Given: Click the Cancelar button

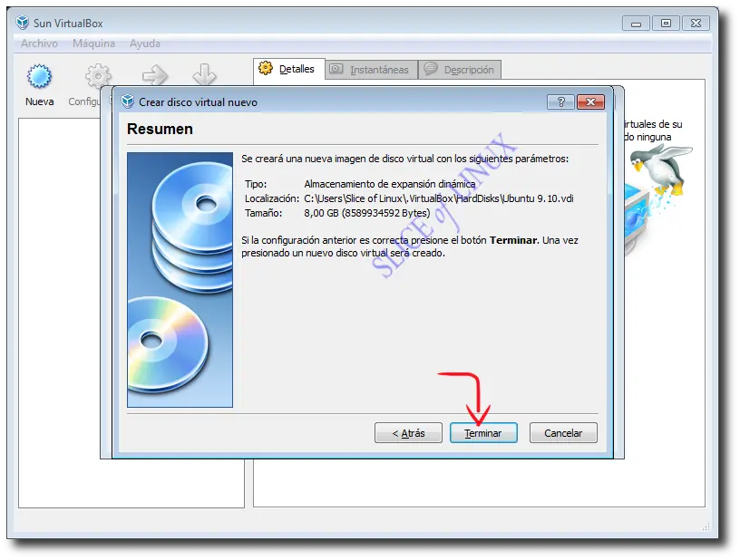Looking at the screenshot, I should pyautogui.click(x=563, y=433).
